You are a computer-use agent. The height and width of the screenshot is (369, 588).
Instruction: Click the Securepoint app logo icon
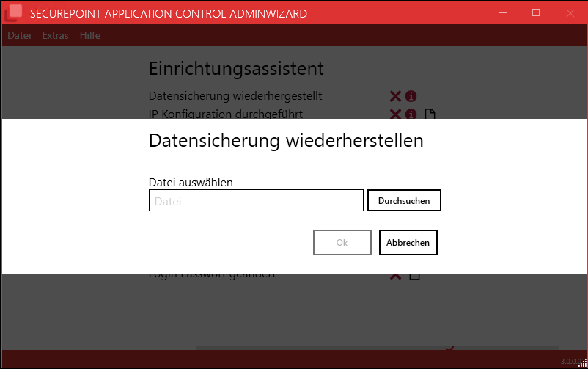13,12
